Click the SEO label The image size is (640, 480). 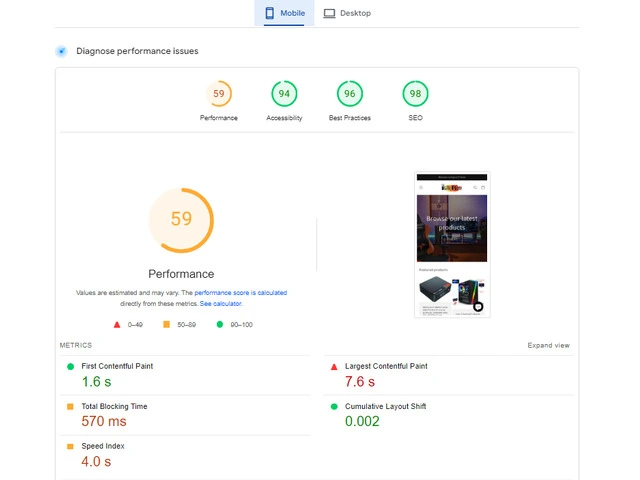click(416, 118)
